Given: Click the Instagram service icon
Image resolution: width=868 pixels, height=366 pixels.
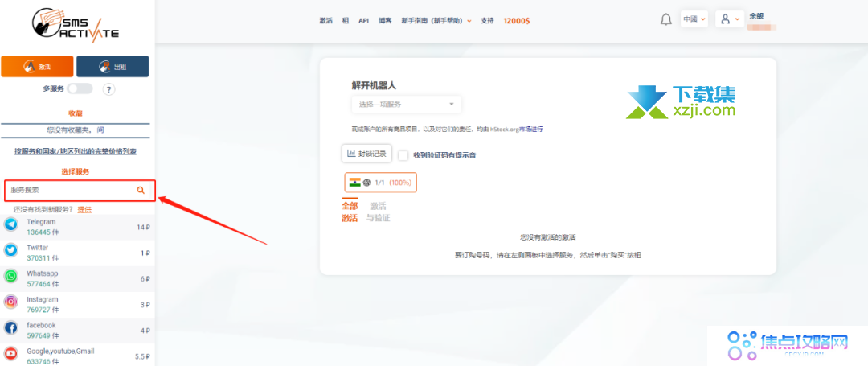Looking at the screenshot, I should coord(10,302).
